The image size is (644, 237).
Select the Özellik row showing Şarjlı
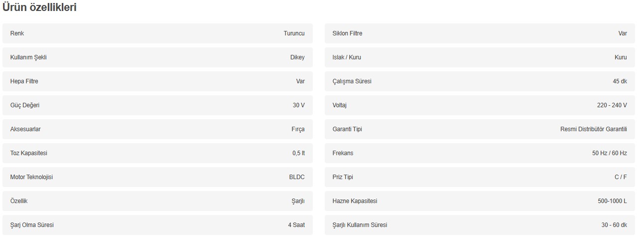coord(157,201)
